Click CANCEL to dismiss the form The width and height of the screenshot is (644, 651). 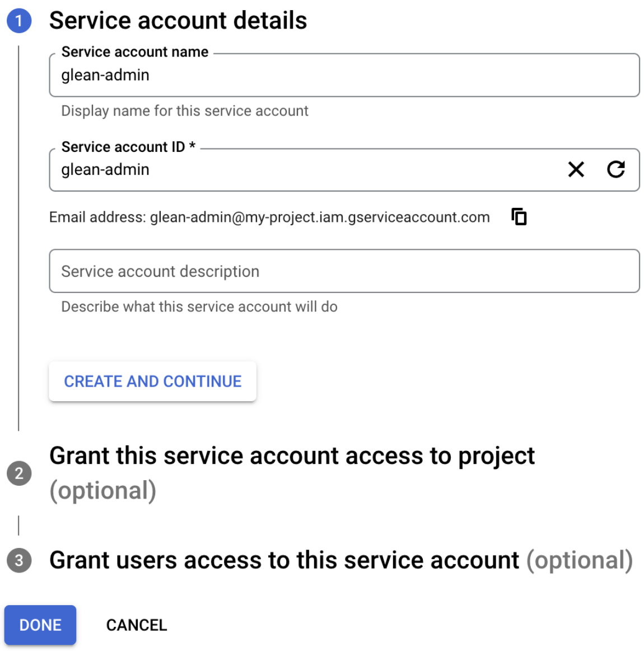pyautogui.click(x=136, y=625)
